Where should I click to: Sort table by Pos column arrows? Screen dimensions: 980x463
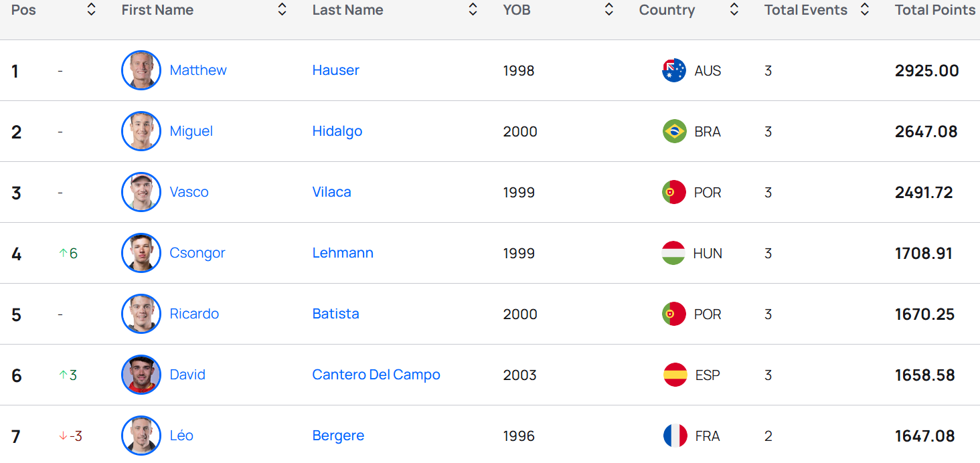point(92,9)
